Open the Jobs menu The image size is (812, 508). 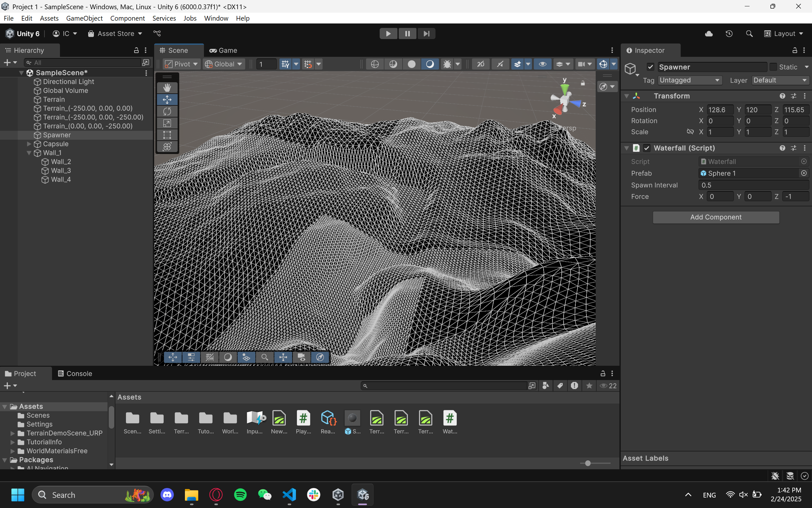click(190, 18)
